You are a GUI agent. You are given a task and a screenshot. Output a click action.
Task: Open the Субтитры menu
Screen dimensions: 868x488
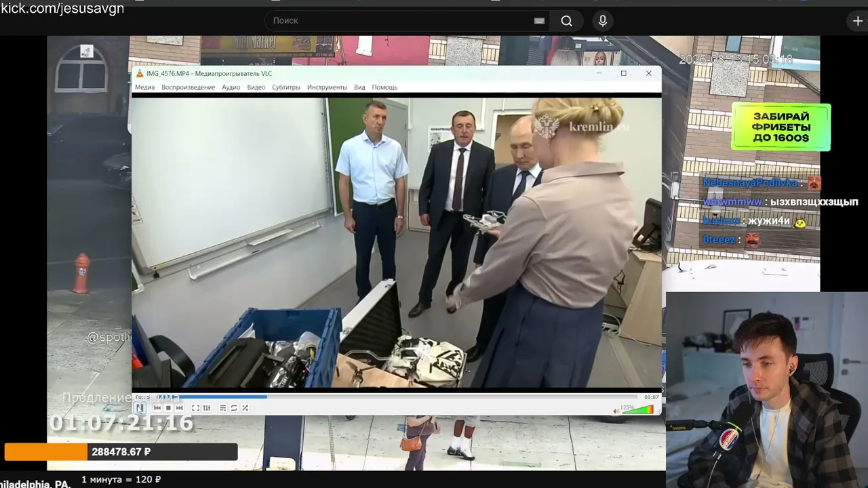click(x=286, y=87)
